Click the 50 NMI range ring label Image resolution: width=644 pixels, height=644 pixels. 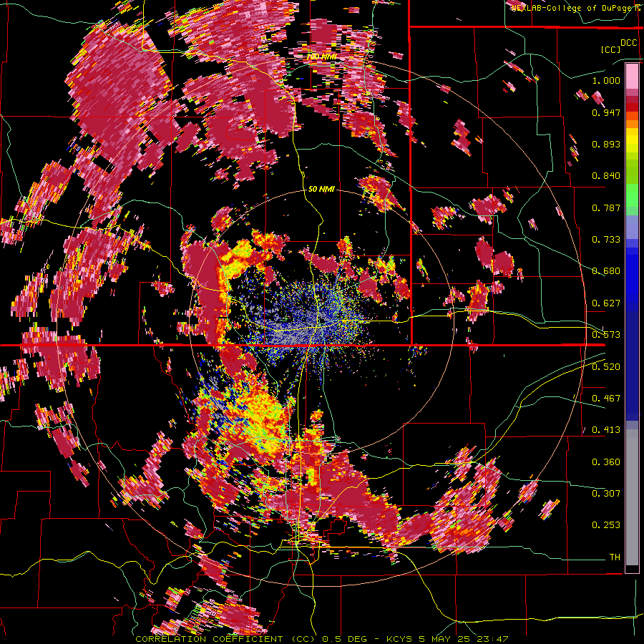[x=321, y=189]
